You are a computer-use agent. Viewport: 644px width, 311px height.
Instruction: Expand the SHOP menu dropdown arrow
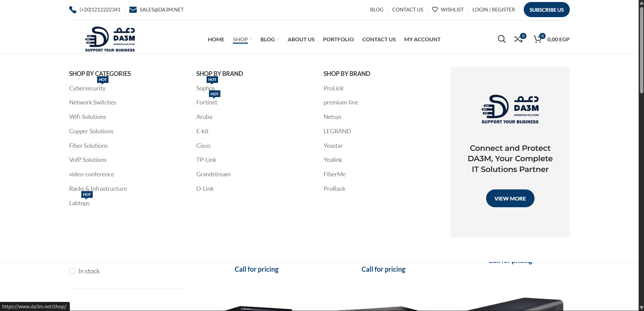pos(251,39)
